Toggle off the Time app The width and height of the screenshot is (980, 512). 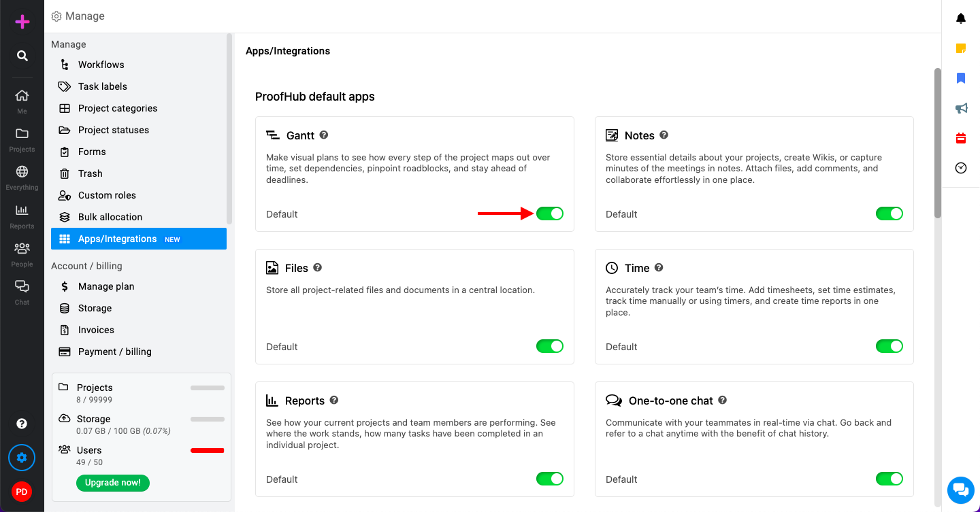(x=889, y=346)
